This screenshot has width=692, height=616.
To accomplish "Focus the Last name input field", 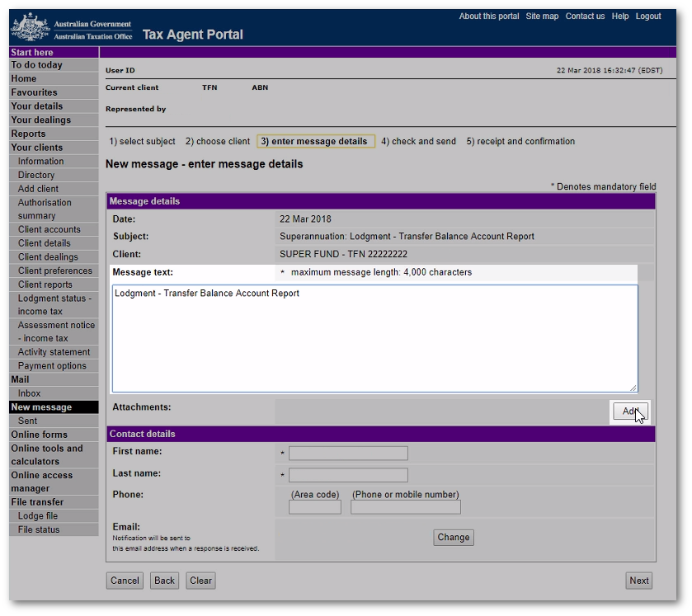I will click(x=348, y=475).
